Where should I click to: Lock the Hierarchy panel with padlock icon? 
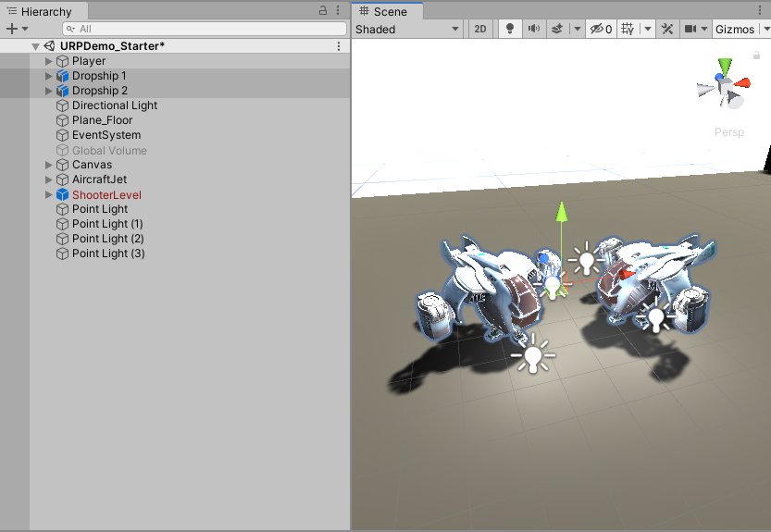coord(322,11)
